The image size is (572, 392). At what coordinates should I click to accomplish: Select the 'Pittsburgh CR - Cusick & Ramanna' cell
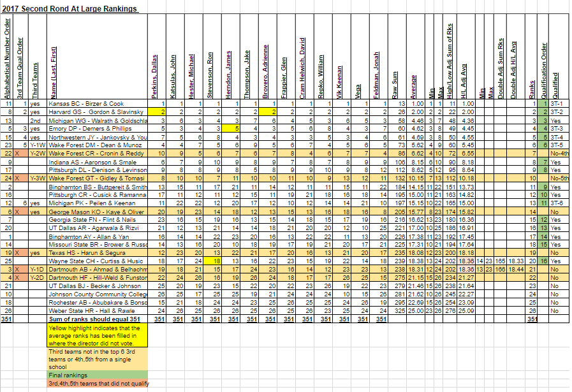pyautogui.click(x=97, y=194)
